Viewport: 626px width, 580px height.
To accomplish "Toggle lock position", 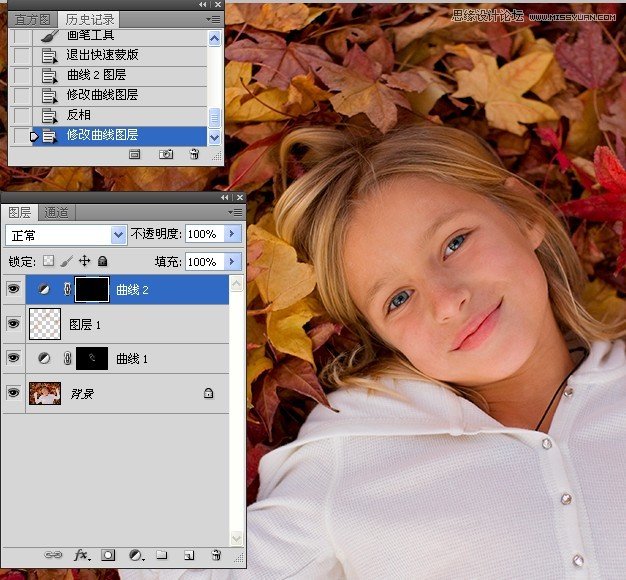I will (84, 261).
